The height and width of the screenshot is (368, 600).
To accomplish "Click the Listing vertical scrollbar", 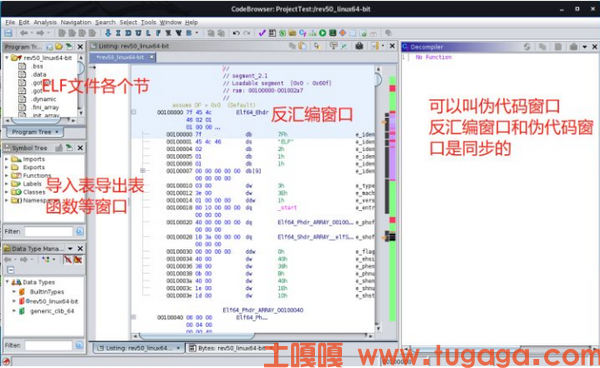I will click(378, 199).
